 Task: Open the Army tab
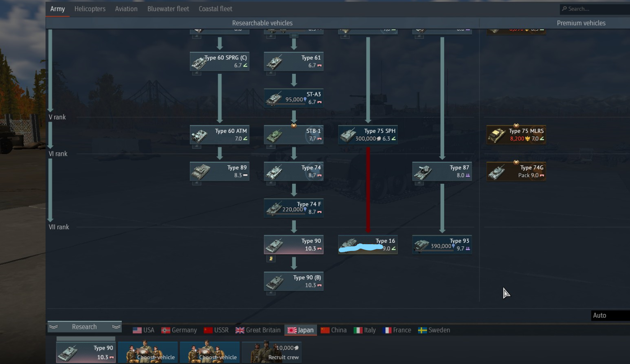(x=57, y=9)
